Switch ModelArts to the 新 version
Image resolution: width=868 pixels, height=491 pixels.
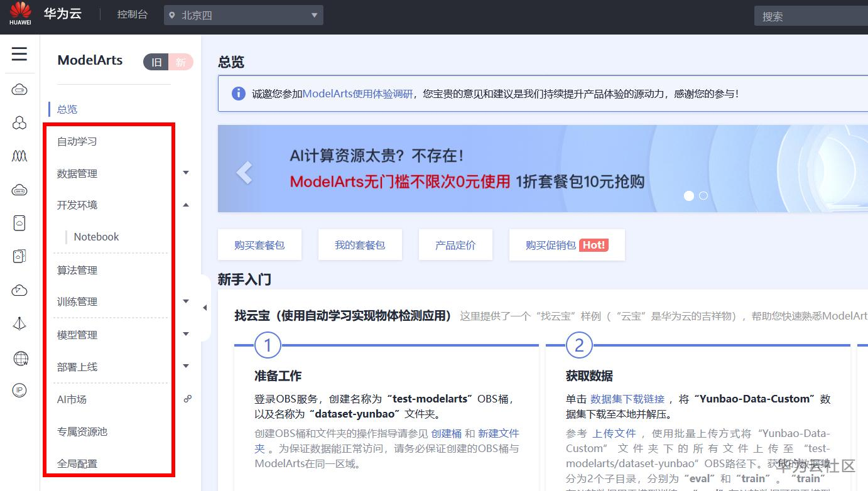coord(181,62)
